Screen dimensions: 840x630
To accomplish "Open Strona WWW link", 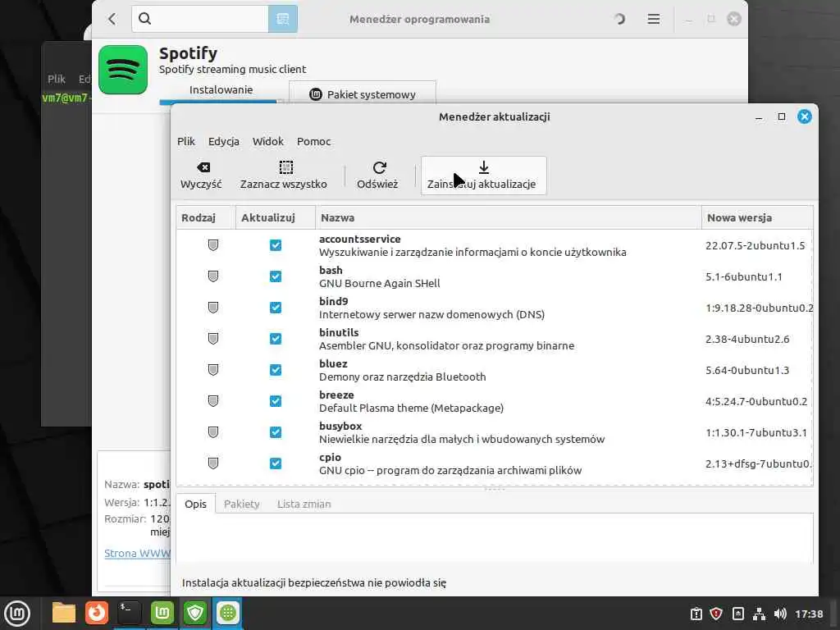I will [137, 554].
